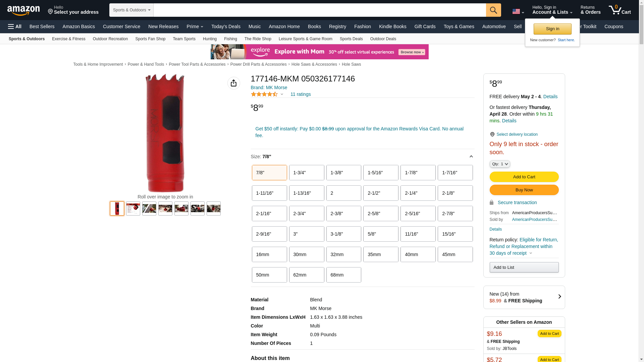Screen dimensions: 644x362
Task: Click the search input field
Action: click(x=320, y=10)
